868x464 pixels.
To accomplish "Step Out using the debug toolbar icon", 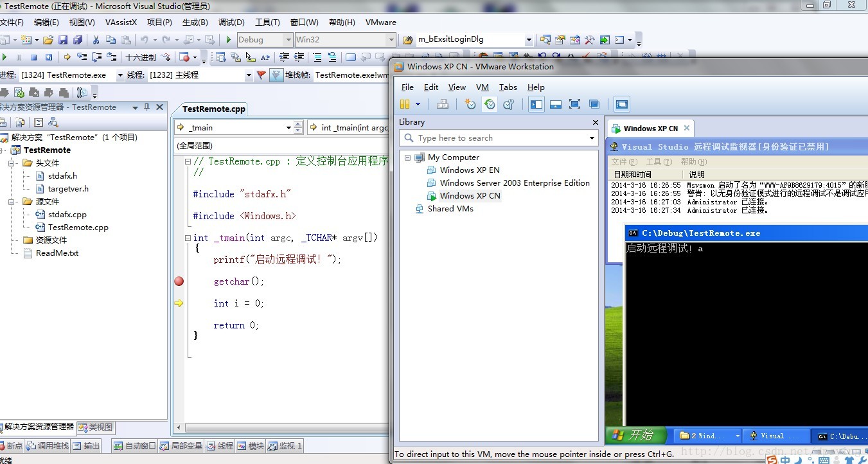I will pos(111,57).
